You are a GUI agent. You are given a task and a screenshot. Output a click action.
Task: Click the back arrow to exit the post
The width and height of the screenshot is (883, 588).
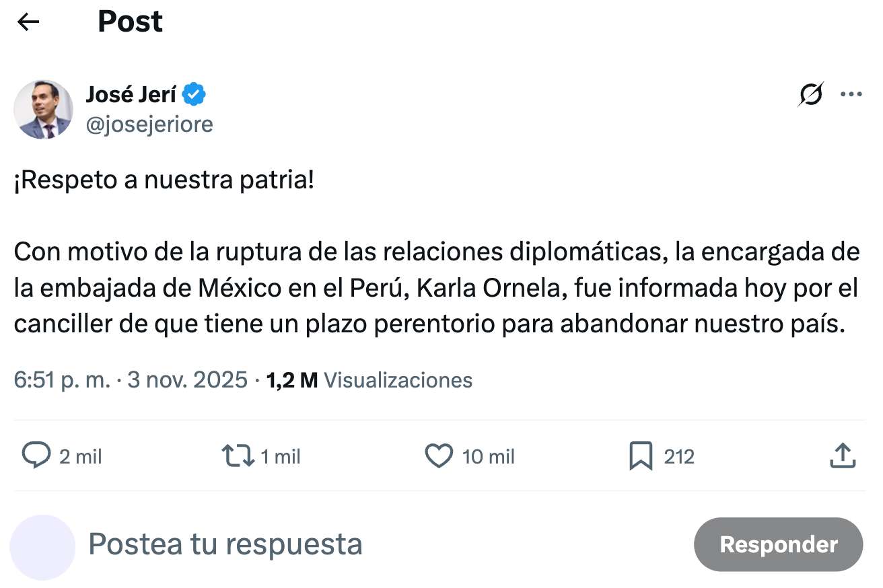pyautogui.click(x=28, y=22)
